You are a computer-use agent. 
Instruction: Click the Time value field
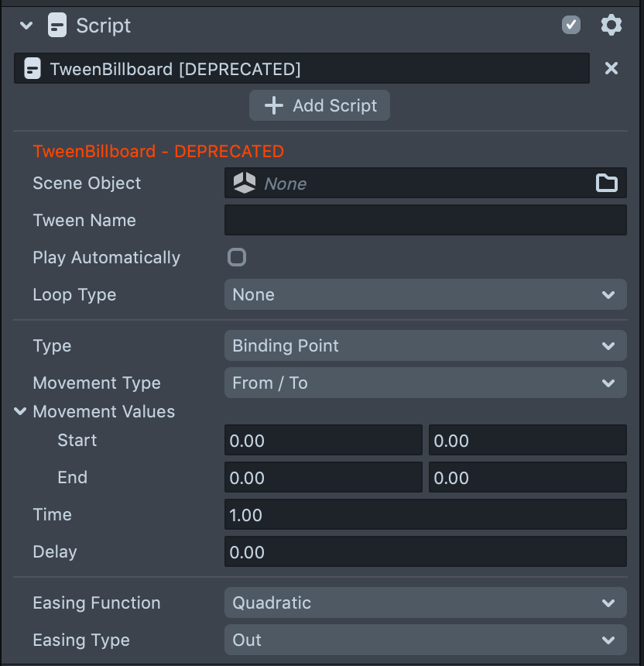click(x=425, y=515)
